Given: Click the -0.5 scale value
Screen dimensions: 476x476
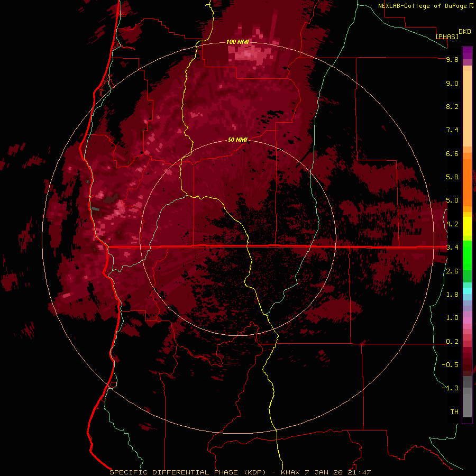Looking at the screenshot, I should pos(450,365).
